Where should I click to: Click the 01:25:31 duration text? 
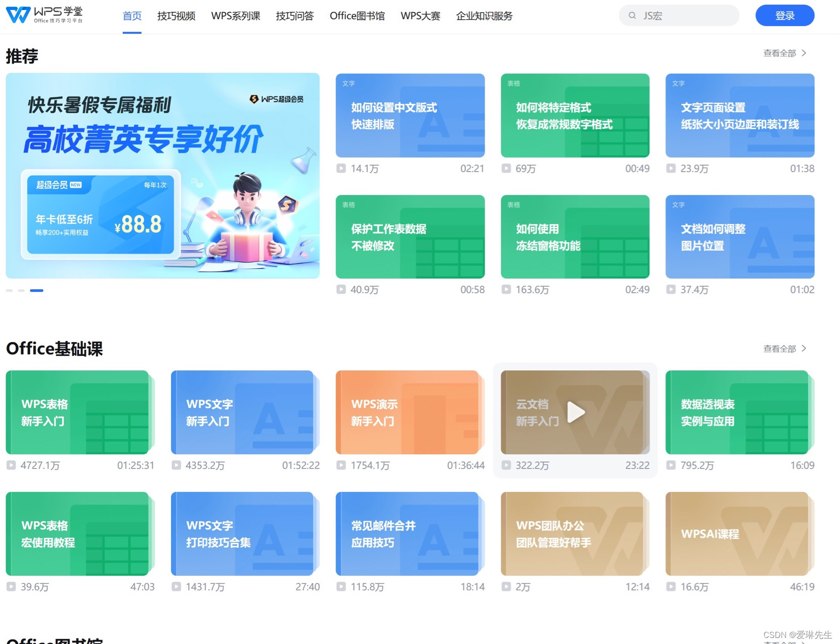click(136, 465)
